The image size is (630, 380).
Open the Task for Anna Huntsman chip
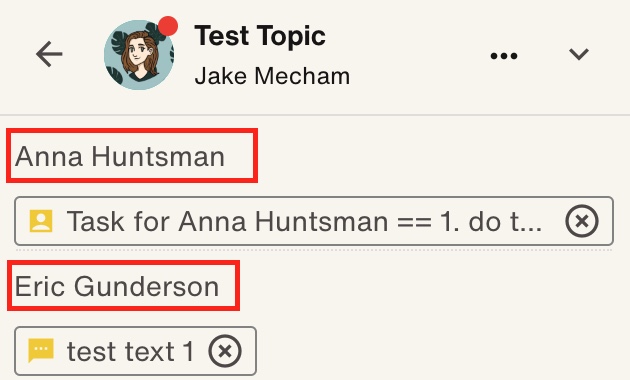click(x=314, y=221)
